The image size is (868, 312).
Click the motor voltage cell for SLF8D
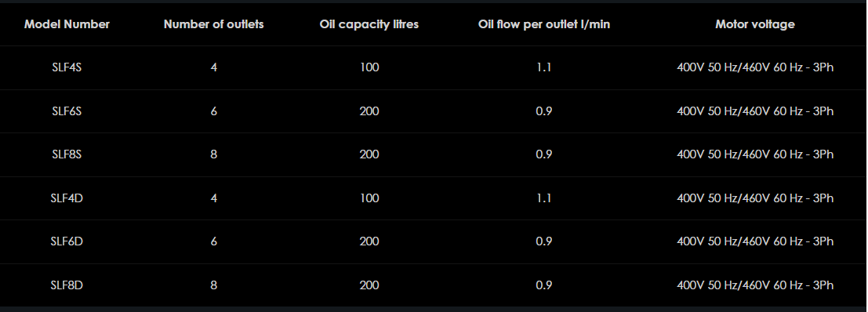(x=755, y=285)
